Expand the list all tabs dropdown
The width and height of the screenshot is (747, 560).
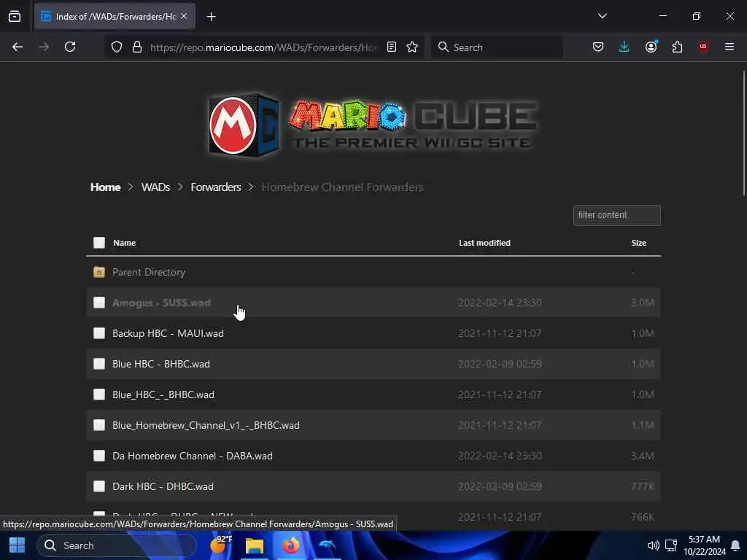pos(602,16)
